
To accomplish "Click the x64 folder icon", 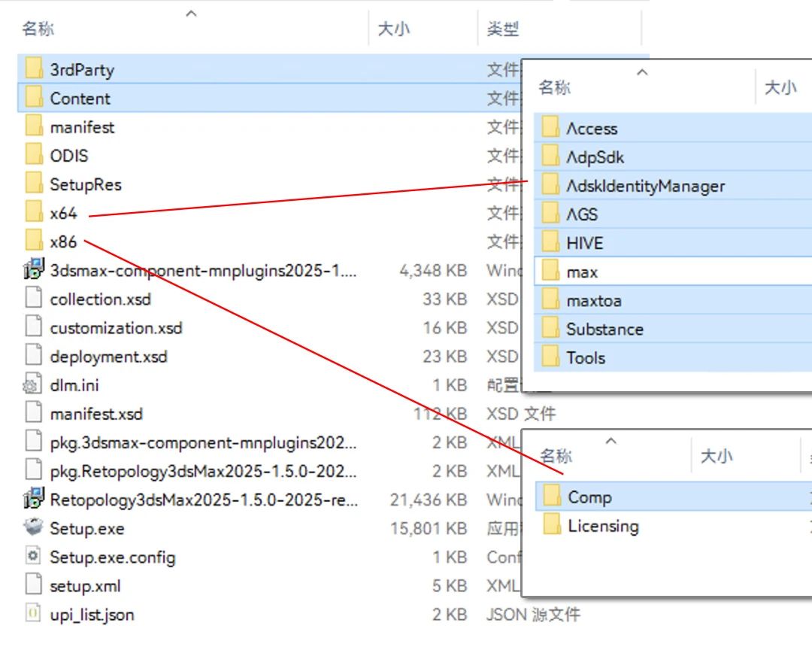I will (x=34, y=213).
